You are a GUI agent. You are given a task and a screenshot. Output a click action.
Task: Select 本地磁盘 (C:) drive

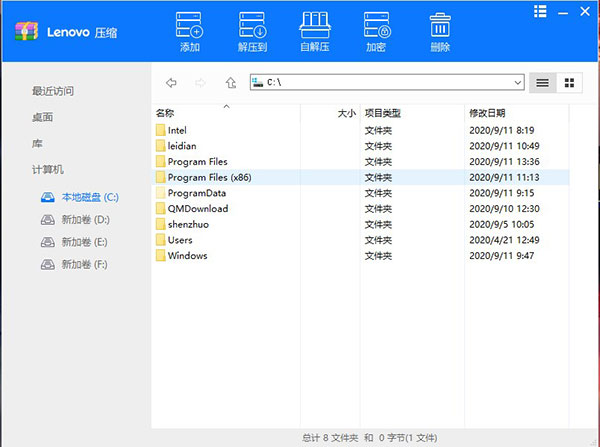[x=89, y=197]
